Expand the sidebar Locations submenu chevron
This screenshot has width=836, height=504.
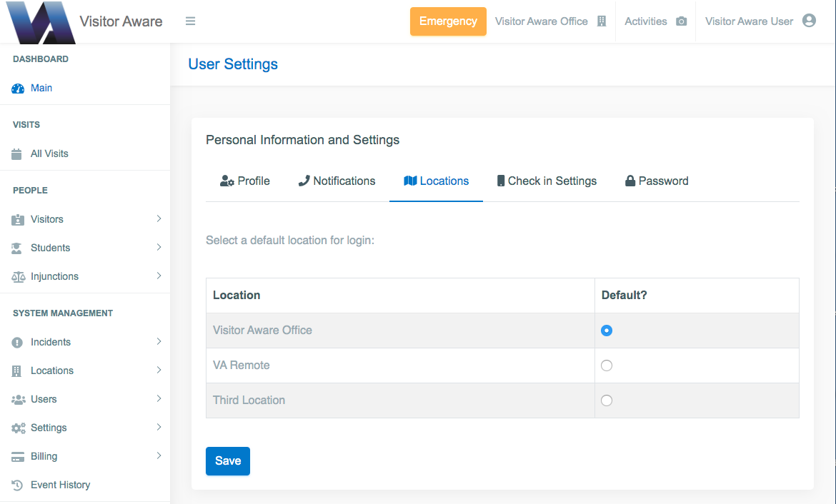(x=159, y=370)
